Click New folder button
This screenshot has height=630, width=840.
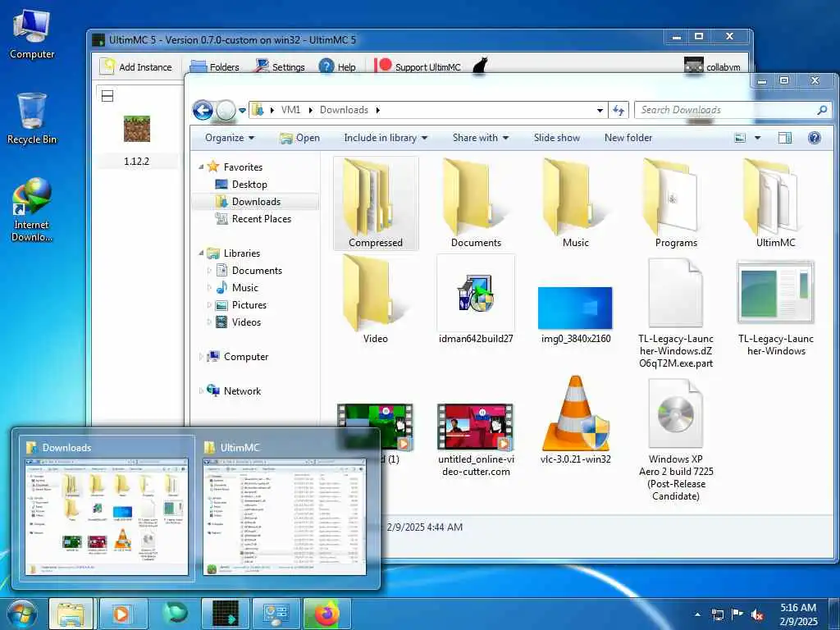[x=628, y=138]
